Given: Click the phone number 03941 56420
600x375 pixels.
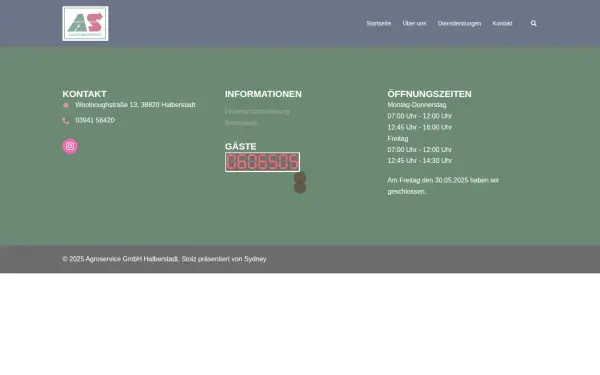Looking at the screenshot, I should coord(95,120).
